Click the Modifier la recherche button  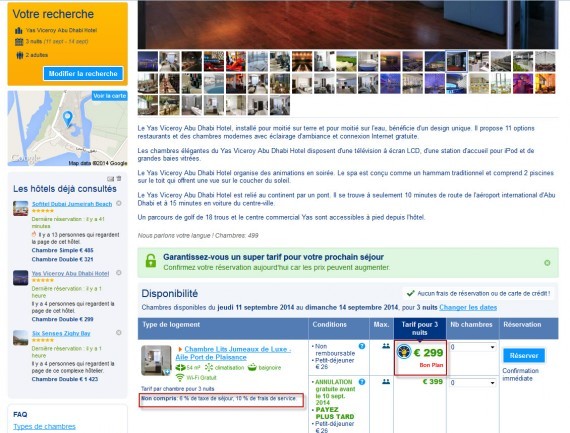point(83,73)
